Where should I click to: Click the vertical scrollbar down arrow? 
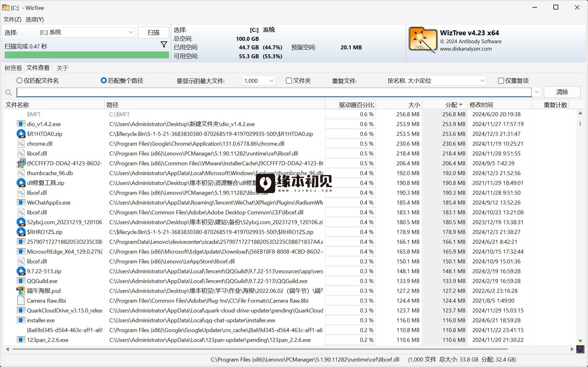click(x=580, y=341)
